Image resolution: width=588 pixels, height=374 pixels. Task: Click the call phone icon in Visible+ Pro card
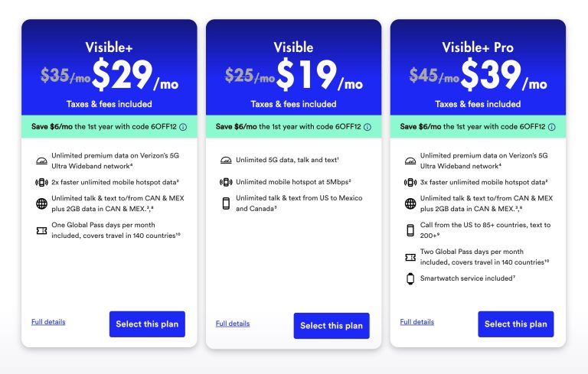pos(410,230)
